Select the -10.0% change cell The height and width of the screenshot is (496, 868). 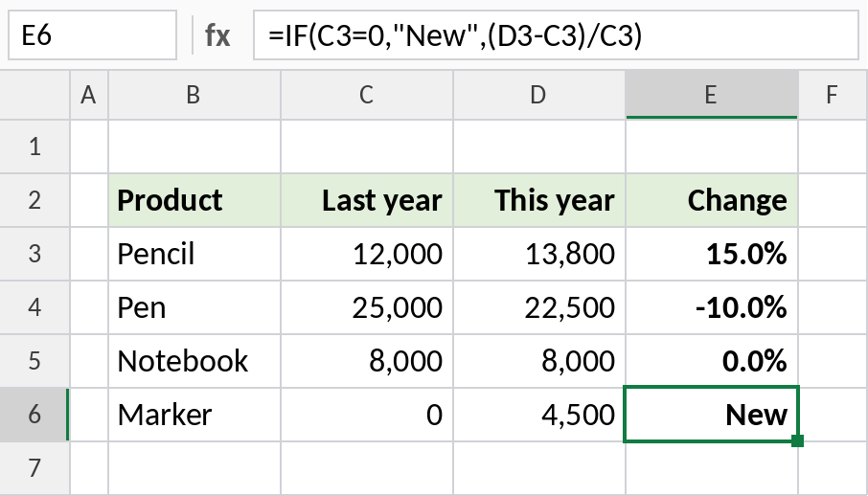click(x=711, y=307)
